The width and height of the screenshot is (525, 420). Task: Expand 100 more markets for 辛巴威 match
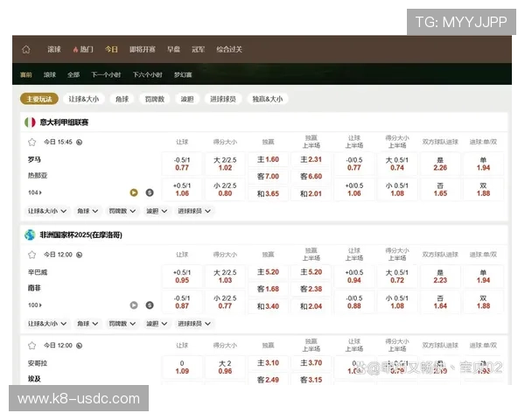point(35,305)
